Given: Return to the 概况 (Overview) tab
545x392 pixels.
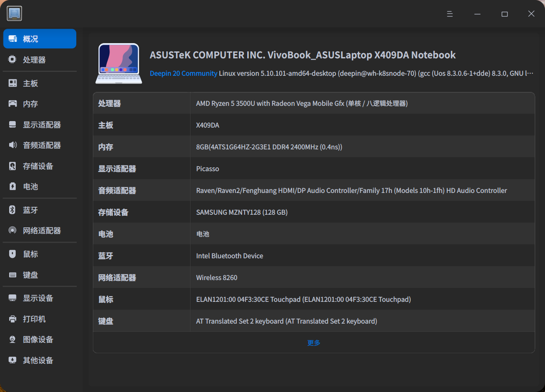Looking at the screenshot, I should [x=31, y=38].
